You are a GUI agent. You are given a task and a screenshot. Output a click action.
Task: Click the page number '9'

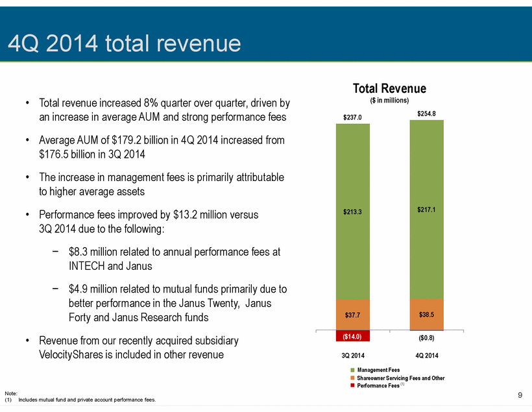click(520, 395)
